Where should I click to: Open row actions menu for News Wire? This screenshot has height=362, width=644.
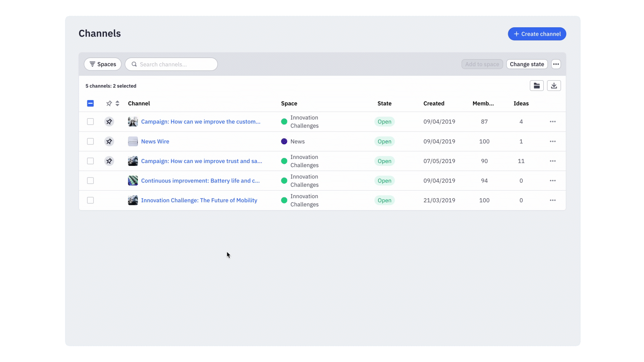[552, 141]
